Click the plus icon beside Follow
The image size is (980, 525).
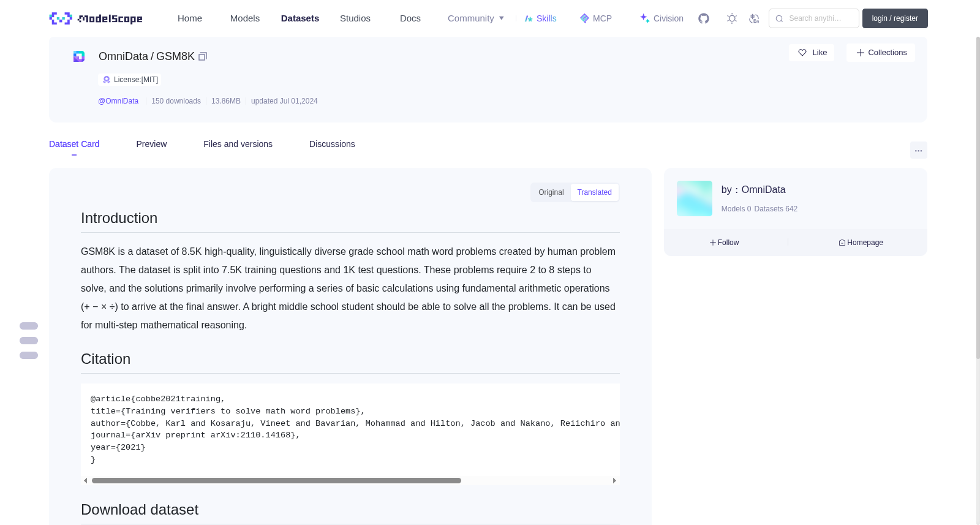click(713, 243)
